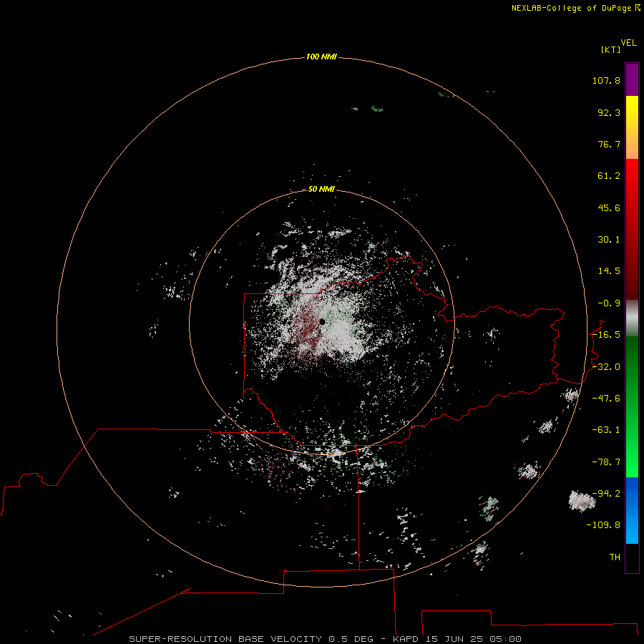Screen dimensions: 644x644
Task: Click the 76.7 legend value
Action: [609, 144]
